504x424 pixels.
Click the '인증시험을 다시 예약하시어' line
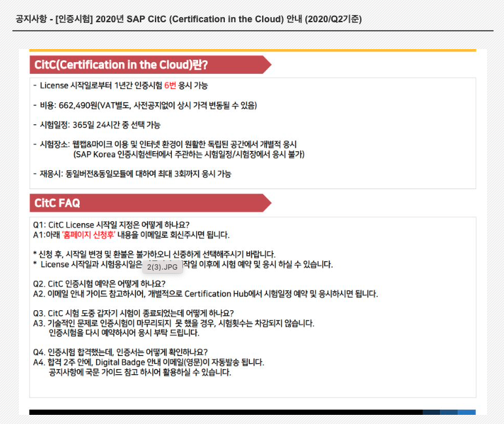point(124,333)
